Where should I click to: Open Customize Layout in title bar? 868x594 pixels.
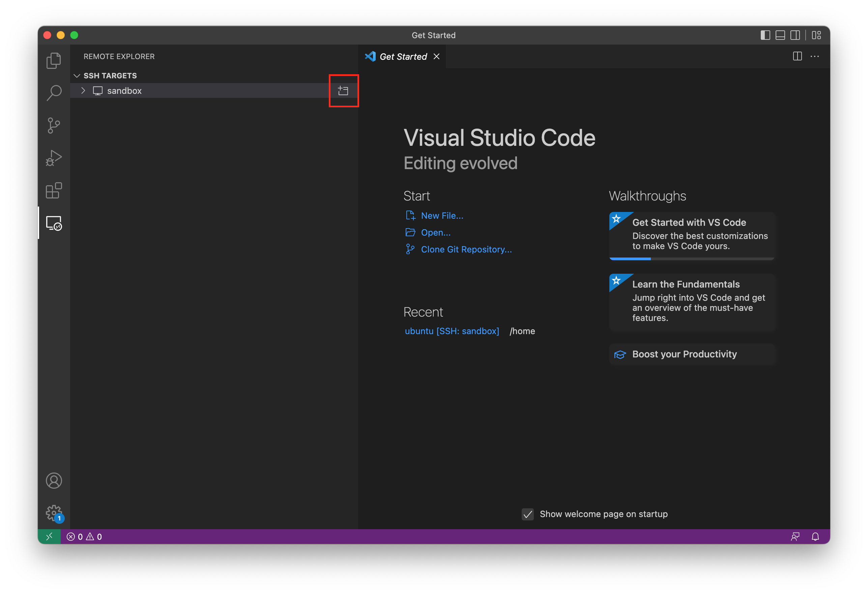pos(816,35)
